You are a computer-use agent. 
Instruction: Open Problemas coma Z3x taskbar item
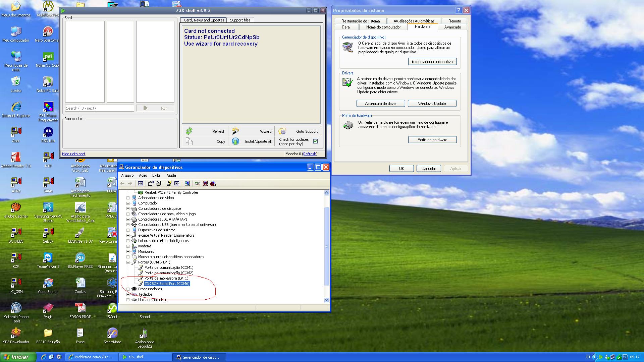[x=92, y=357]
